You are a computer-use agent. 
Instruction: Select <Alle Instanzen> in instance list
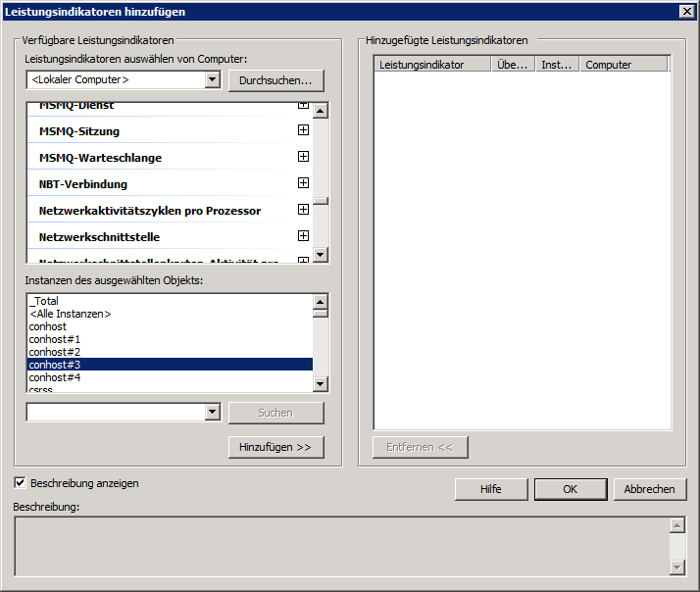click(x=70, y=314)
